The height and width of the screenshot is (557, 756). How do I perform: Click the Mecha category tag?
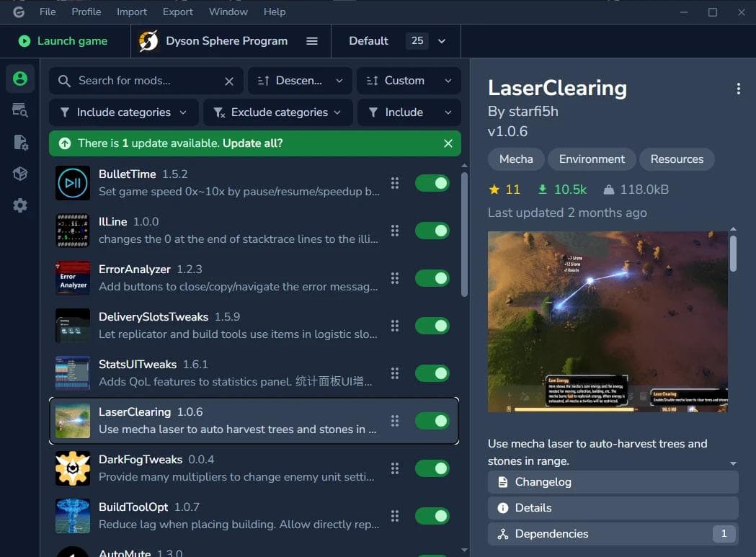pyautogui.click(x=516, y=159)
